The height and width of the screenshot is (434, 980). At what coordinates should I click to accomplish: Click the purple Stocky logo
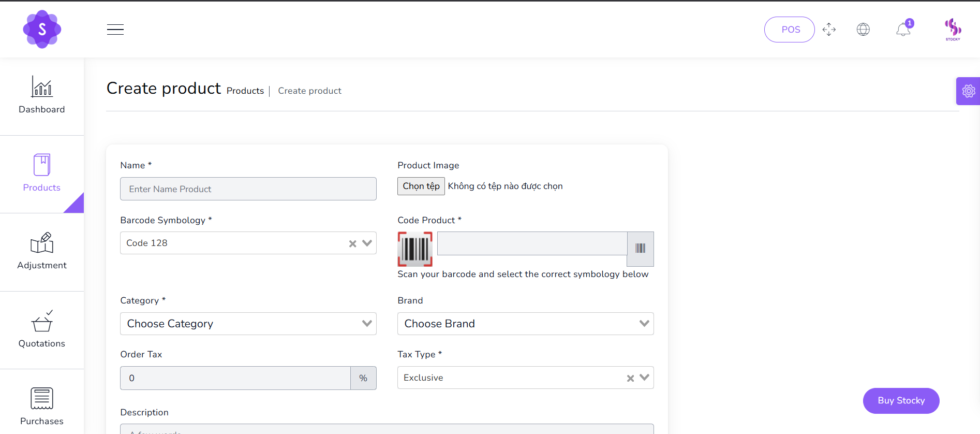coord(42,30)
